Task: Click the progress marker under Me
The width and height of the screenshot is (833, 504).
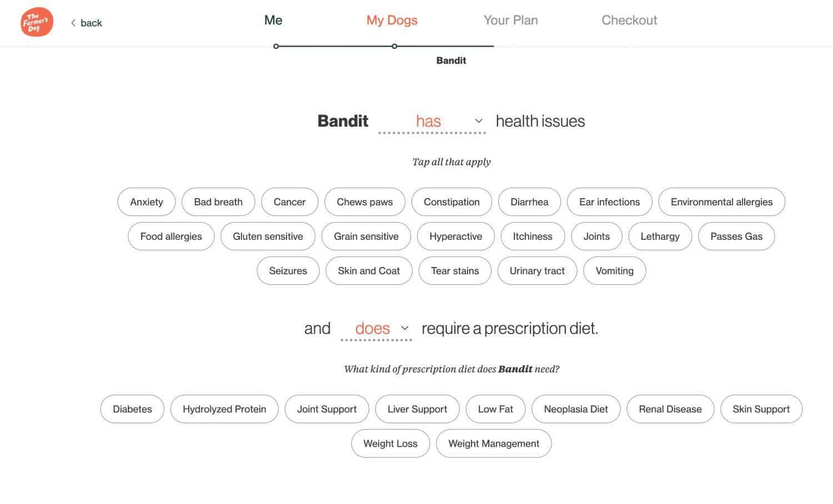Action: pyautogui.click(x=276, y=46)
